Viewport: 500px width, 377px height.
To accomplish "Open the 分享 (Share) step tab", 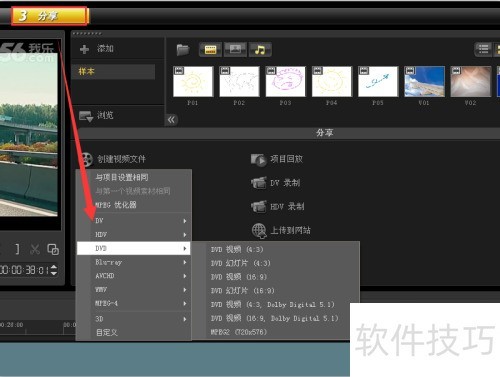I will point(49,16).
